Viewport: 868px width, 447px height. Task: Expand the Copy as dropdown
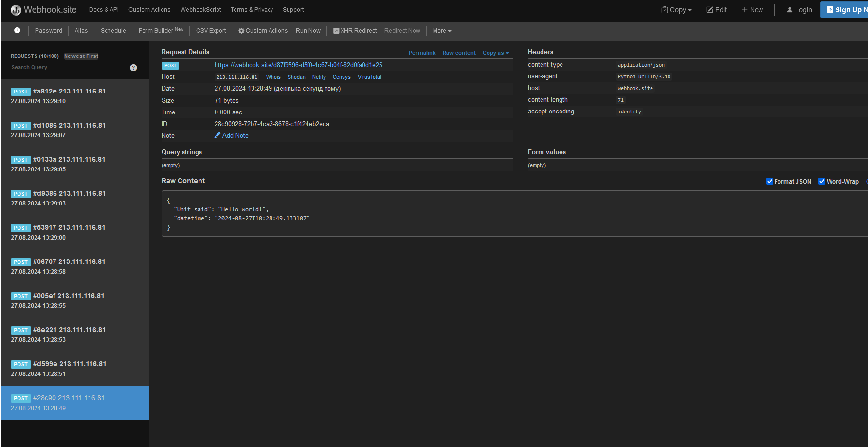[x=496, y=53]
